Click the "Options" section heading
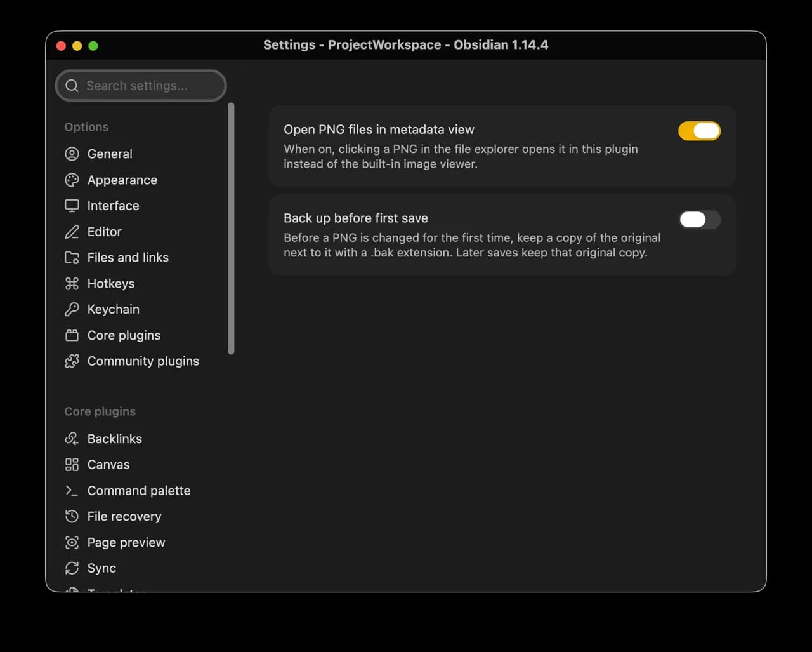Viewport: 812px width, 652px height. click(86, 127)
